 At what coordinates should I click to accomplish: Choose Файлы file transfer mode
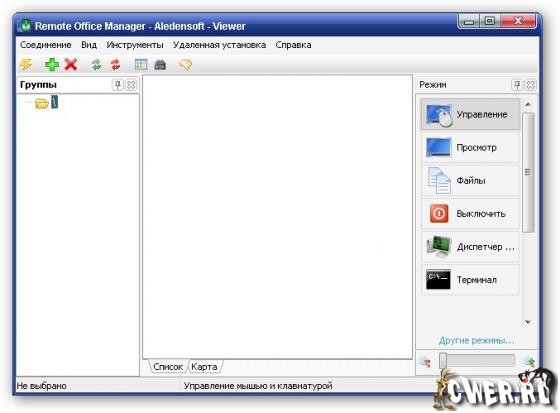pyautogui.click(x=470, y=180)
